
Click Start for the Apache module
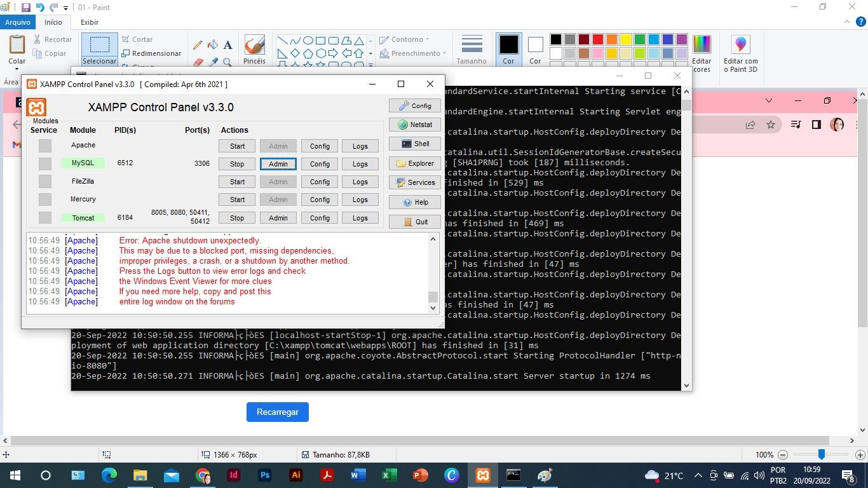pyautogui.click(x=237, y=146)
